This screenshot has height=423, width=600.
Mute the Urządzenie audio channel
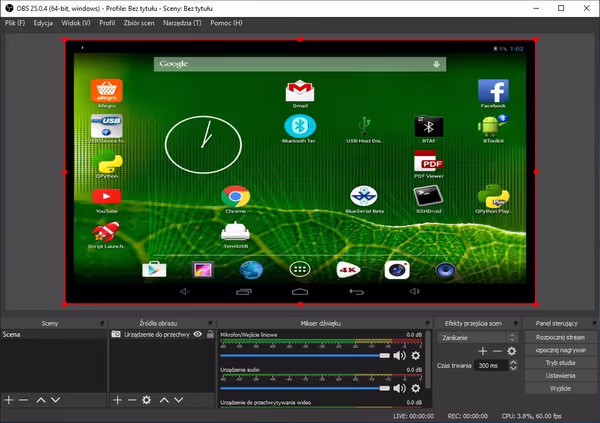(399, 389)
